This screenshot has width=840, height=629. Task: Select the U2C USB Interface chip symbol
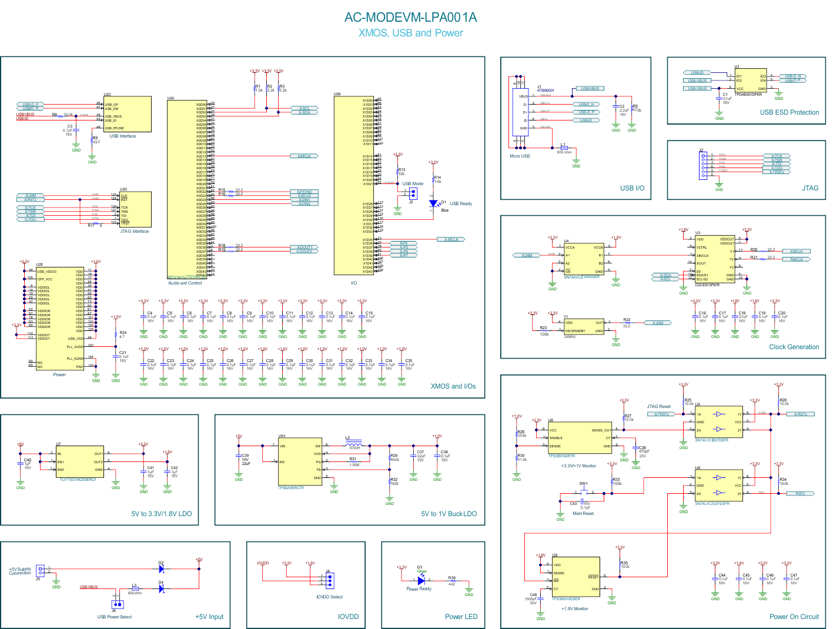(128, 114)
